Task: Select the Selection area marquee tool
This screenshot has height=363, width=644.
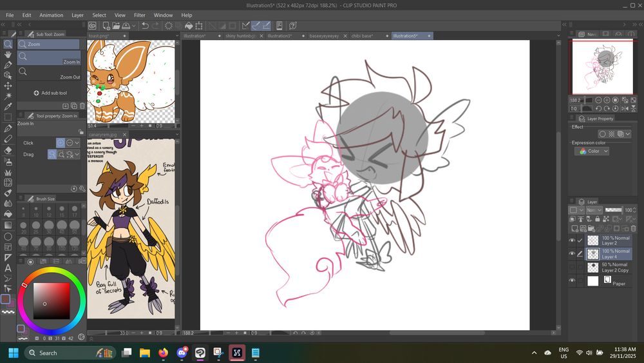Action: [8, 117]
